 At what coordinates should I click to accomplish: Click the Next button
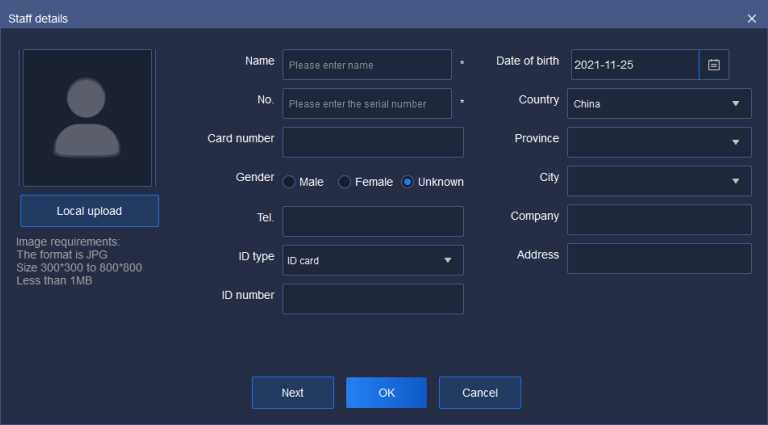click(x=292, y=393)
